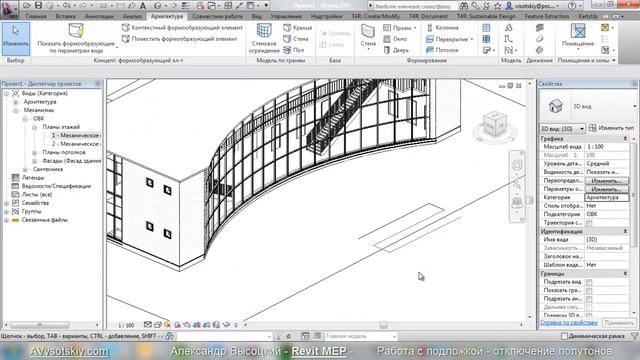Click the Open folder icon in quick access toolbar
The height and width of the screenshot is (360, 640).
[x=27, y=6]
